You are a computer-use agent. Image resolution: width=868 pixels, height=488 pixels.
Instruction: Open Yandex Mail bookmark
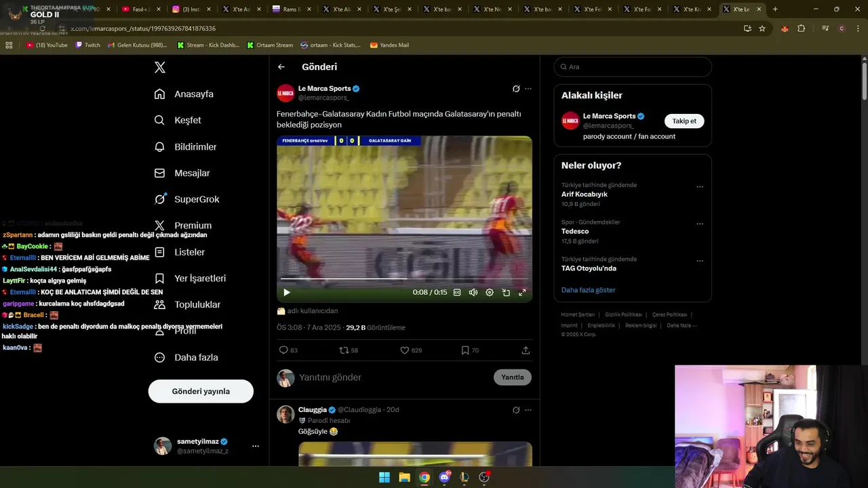tap(389, 45)
